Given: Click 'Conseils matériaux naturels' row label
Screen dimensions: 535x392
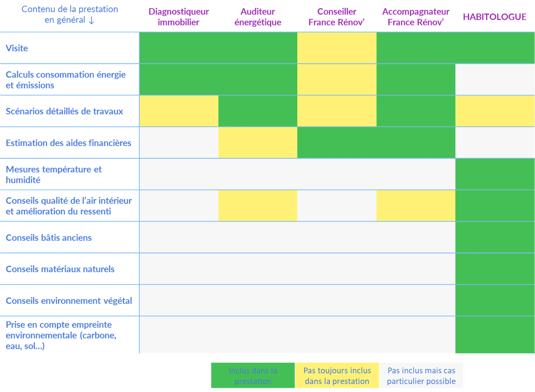Looking at the screenshot, I should click(x=60, y=269).
